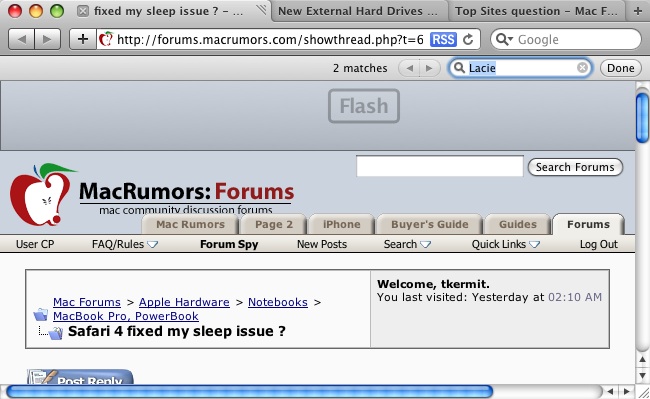Open the Mac Rumors site tab
Screen dimensions: 650x399
(190, 225)
